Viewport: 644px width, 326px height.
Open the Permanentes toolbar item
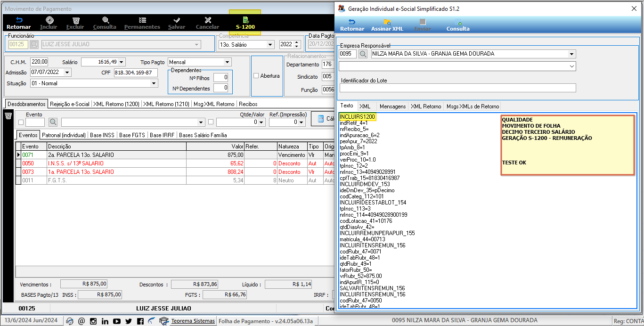tap(142, 23)
